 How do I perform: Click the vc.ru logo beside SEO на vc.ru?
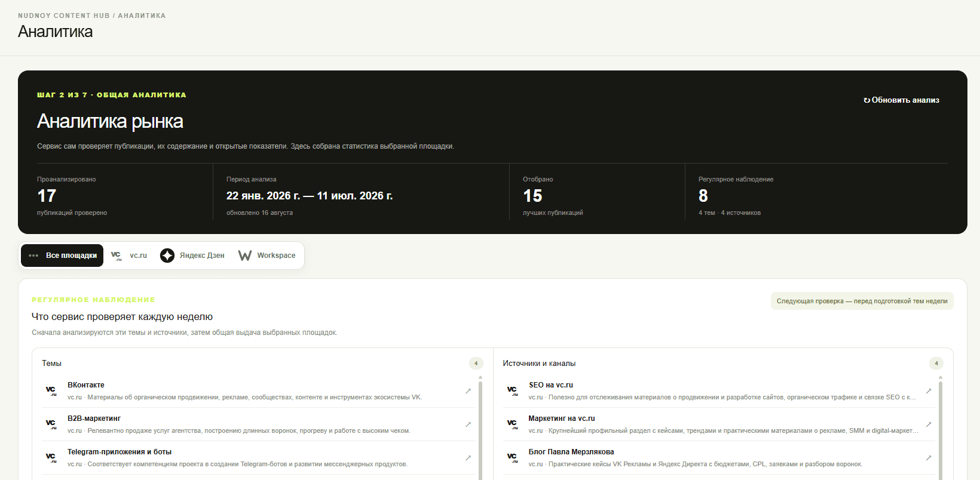coord(512,391)
